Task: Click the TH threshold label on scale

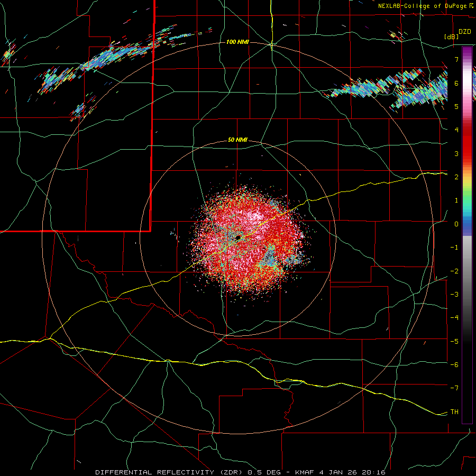Action: tap(454, 412)
